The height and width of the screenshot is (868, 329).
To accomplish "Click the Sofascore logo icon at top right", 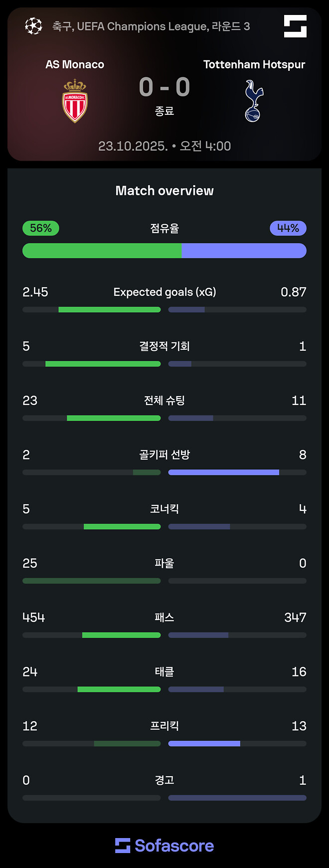I will pos(295,26).
